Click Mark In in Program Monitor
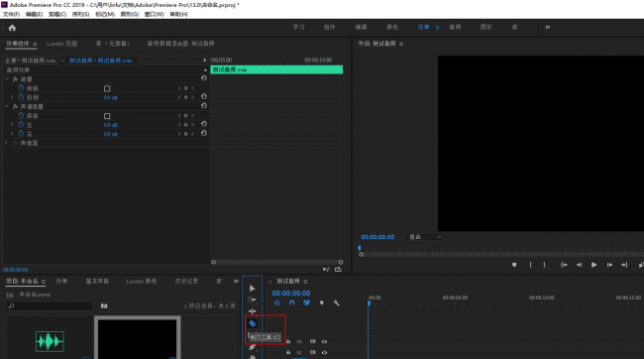644x359 pixels. [531, 265]
